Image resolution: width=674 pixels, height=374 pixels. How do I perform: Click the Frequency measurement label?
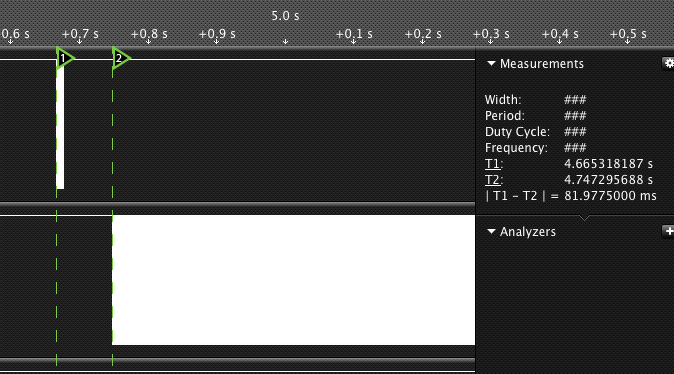[516, 148]
